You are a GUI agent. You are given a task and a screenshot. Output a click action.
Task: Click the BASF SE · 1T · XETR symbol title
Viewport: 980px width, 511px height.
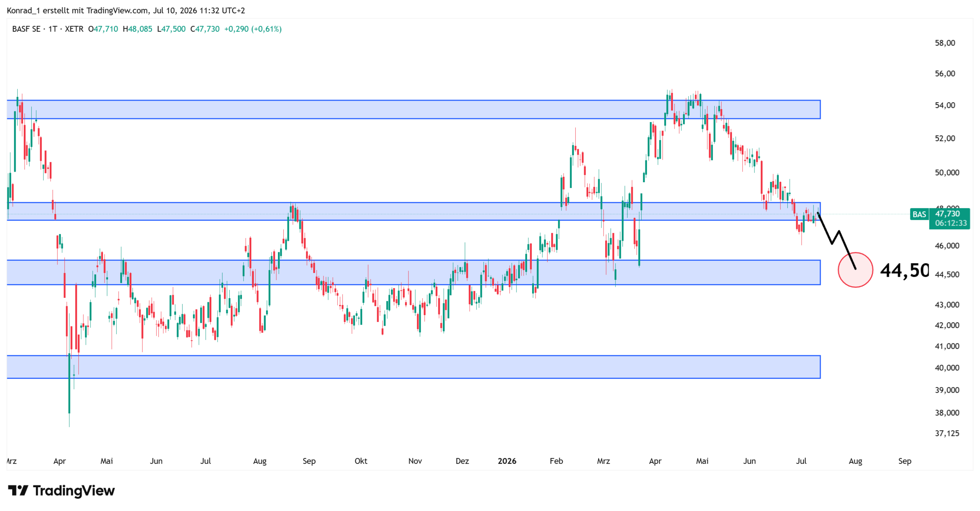48,29
